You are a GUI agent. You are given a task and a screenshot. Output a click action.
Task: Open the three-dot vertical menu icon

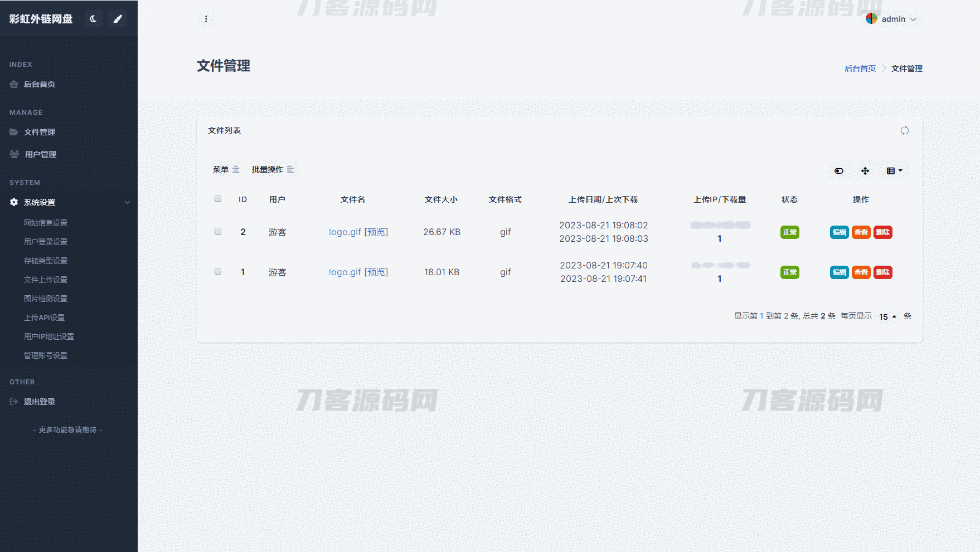tap(206, 19)
